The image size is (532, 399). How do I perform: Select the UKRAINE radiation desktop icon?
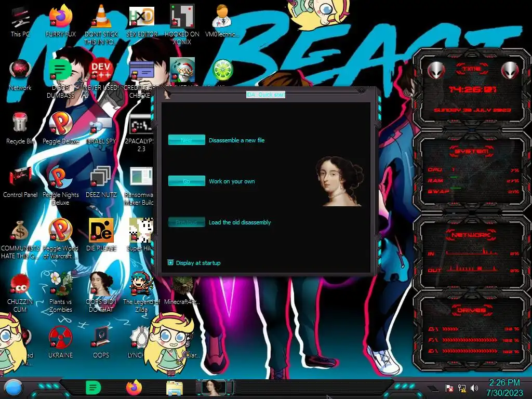pyautogui.click(x=60, y=343)
